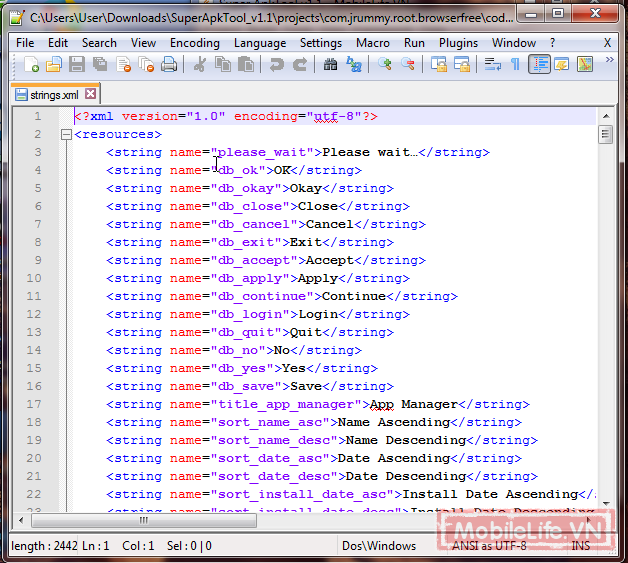Click the X at menu bar end
The width and height of the screenshot is (628, 563).
[607, 43]
